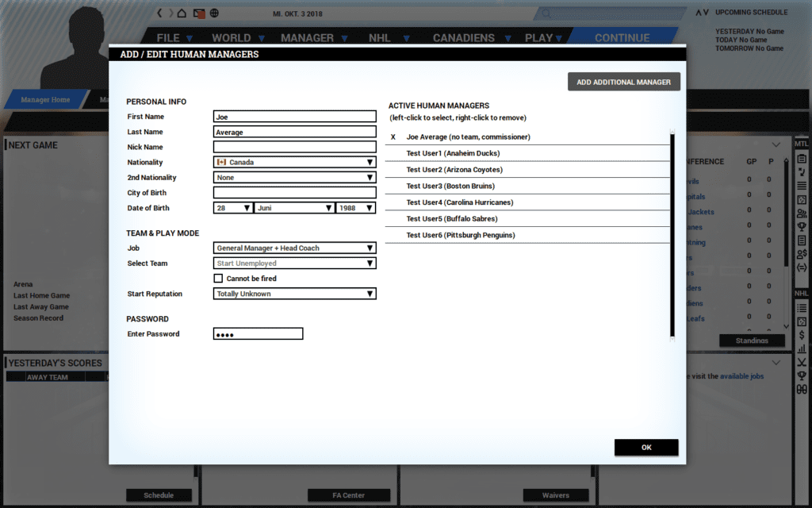
Task: Expand the Job dropdown
Action: tap(294, 248)
